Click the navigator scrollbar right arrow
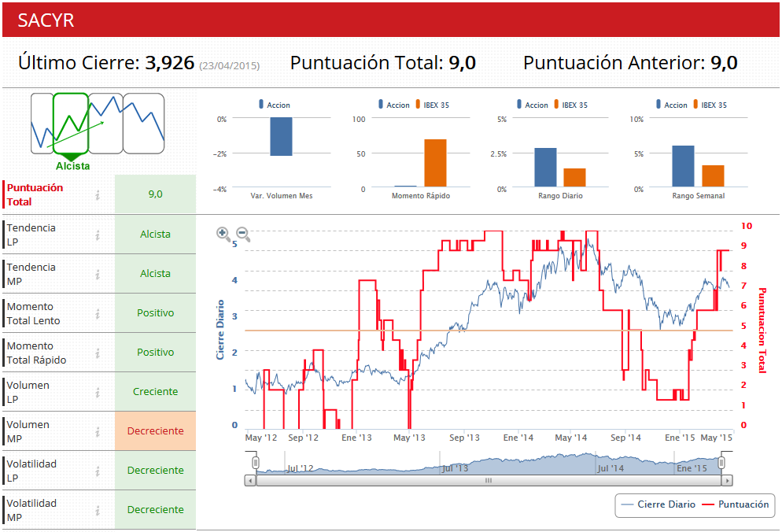This screenshot has width=782, height=532. [x=727, y=481]
